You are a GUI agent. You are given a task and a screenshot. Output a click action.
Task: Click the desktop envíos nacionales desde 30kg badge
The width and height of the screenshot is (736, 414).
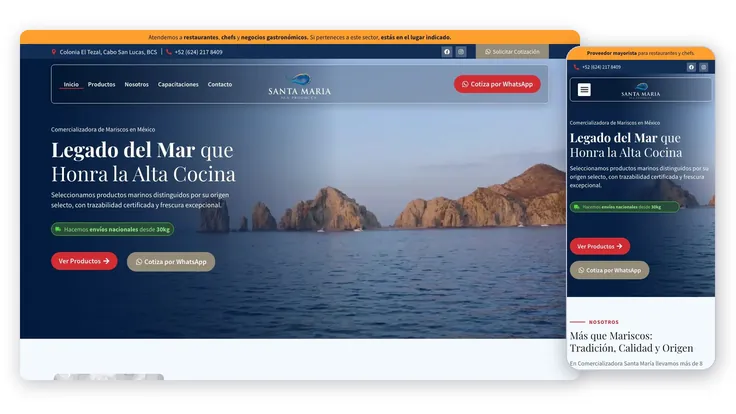[x=113, y=229]
